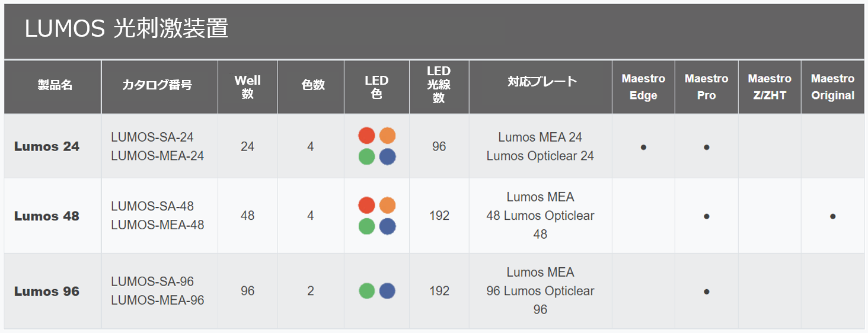Viewport: 868px width, 333px height.
Task: Click Maestro Pro bullet for Lumos 96
Action: (x=706, y=292)
